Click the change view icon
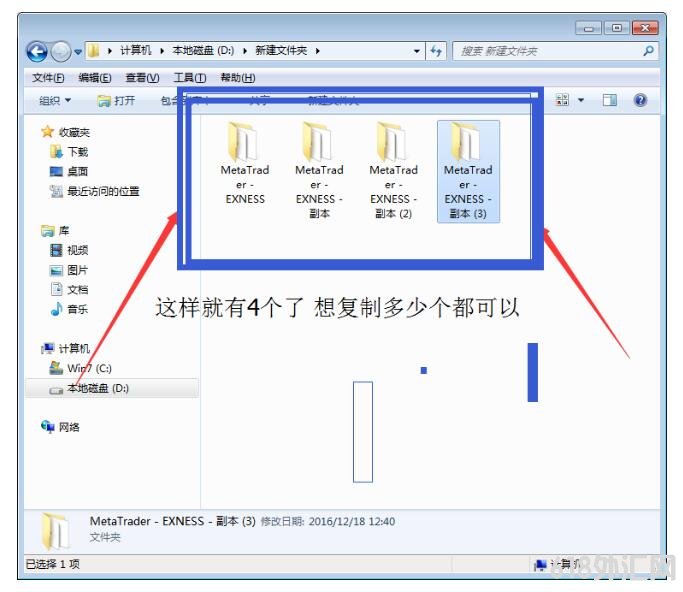Viewport: 683px width, 592px height. (x=562, y=100)
